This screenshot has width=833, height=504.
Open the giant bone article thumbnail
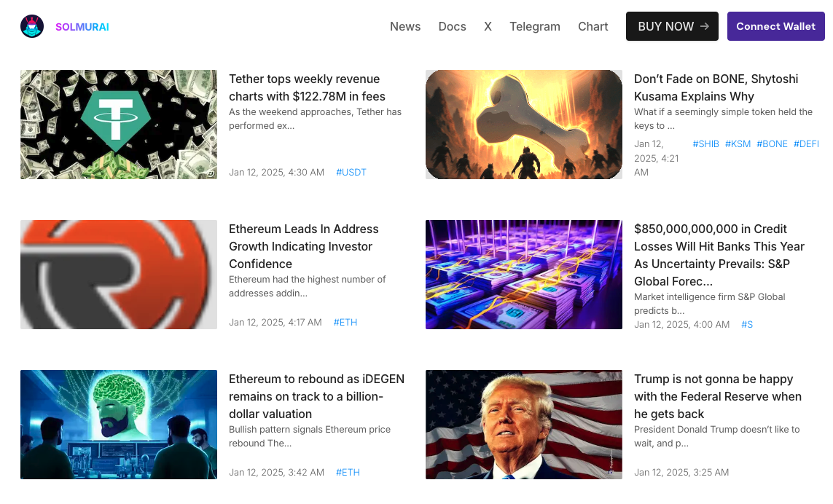coord(523,125)
